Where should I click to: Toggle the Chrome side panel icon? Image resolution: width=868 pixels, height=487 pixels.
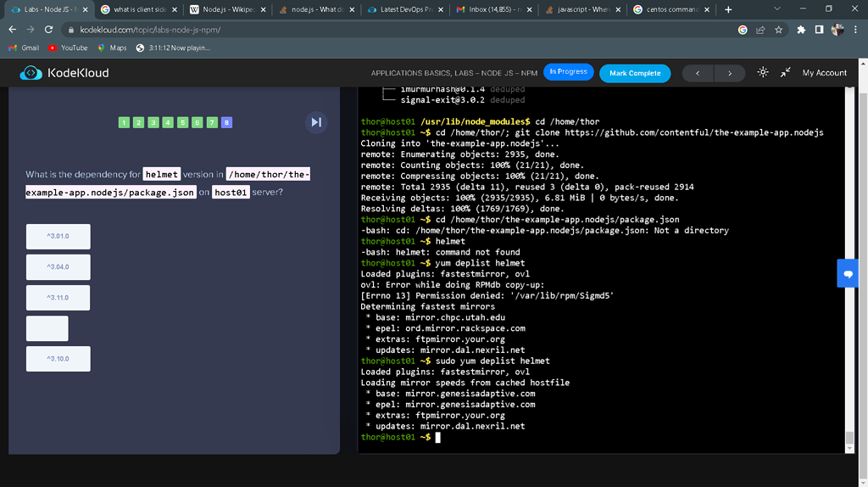(x=819, y=30)
